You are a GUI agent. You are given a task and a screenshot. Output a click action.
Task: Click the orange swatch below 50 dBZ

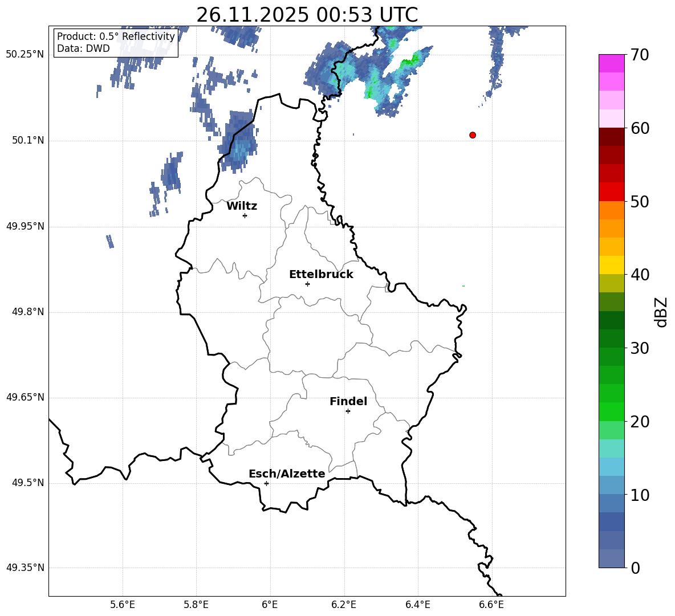[x=612, y=210]
